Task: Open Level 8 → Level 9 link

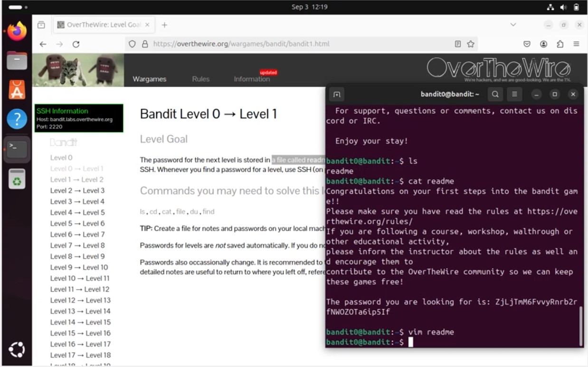Action: [77, 256]
